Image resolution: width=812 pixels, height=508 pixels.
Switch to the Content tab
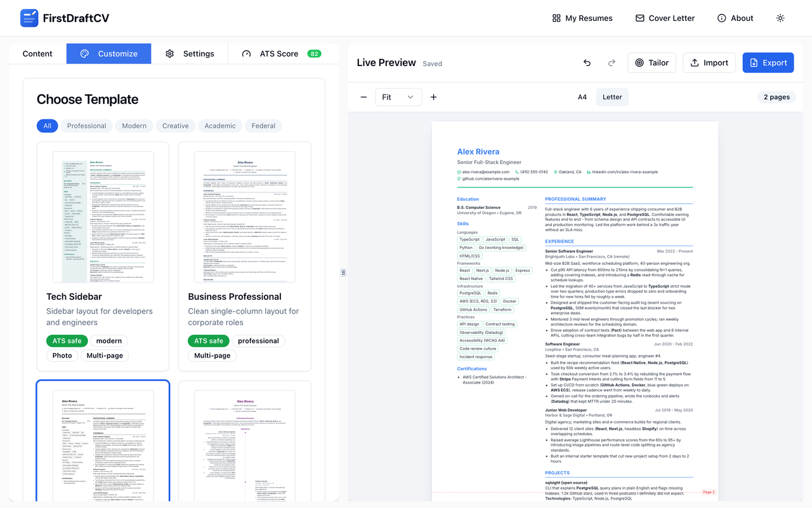(x=37, y=54)
